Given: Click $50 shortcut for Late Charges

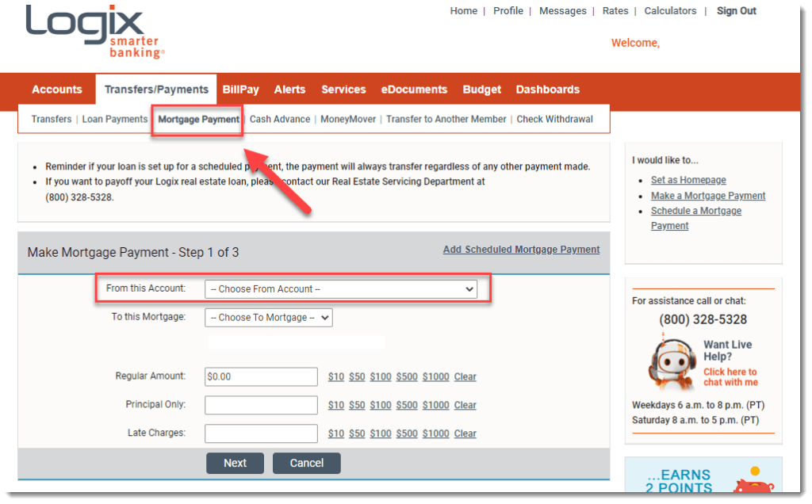Looking at the screenshot, I should click(x=357, y=433).
